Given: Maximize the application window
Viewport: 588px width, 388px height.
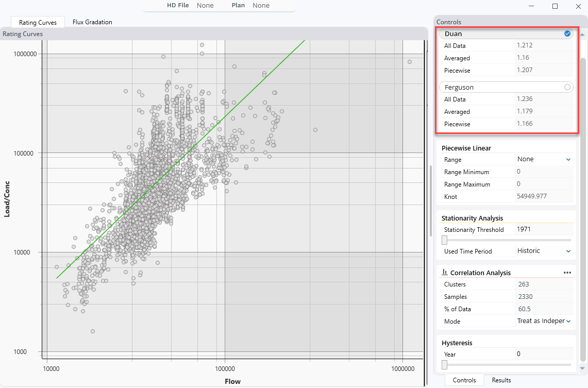Looking at the screenshot, I should coord(555,6).
